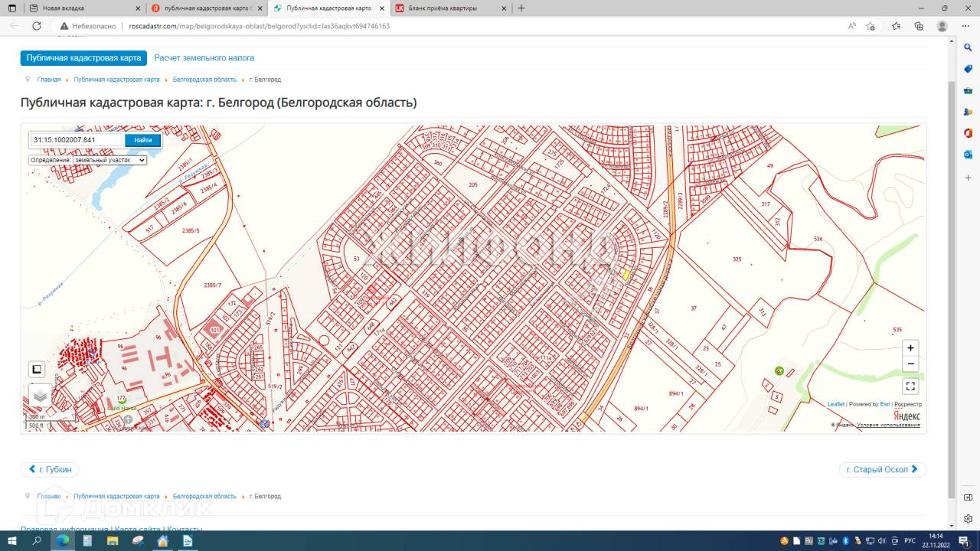Reload the page with the refresh button
The image size is (980, 551).
pyautogui.click(x=37, y=26)
